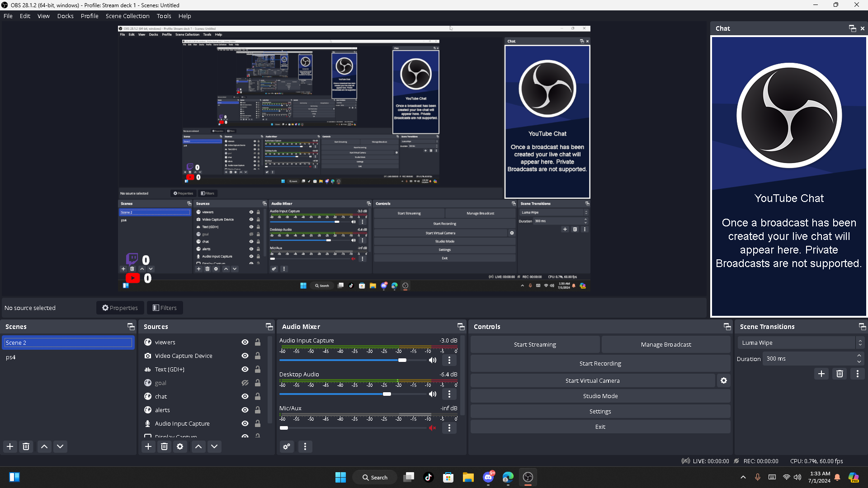Image resolution: width=868 pixels, height=488 pixels.
Task: Open the File menu
Action: (8, 16)
